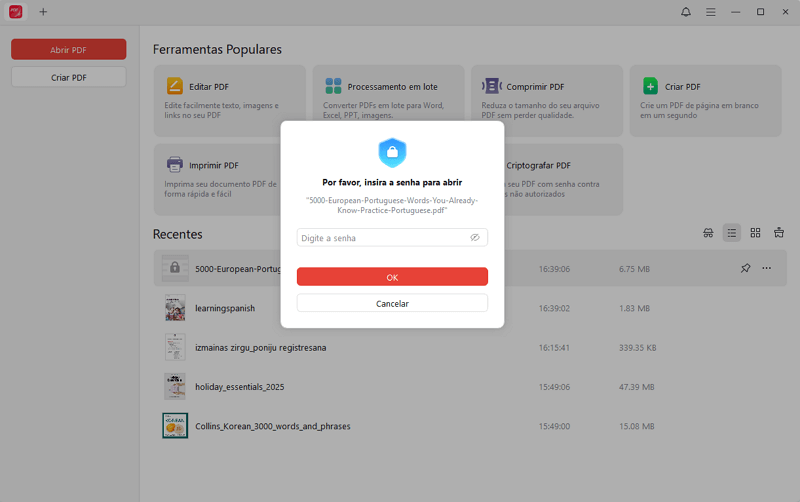Select the Editar PDF tool icon
The height and width of the screenshot is (502, 800).
175,86
